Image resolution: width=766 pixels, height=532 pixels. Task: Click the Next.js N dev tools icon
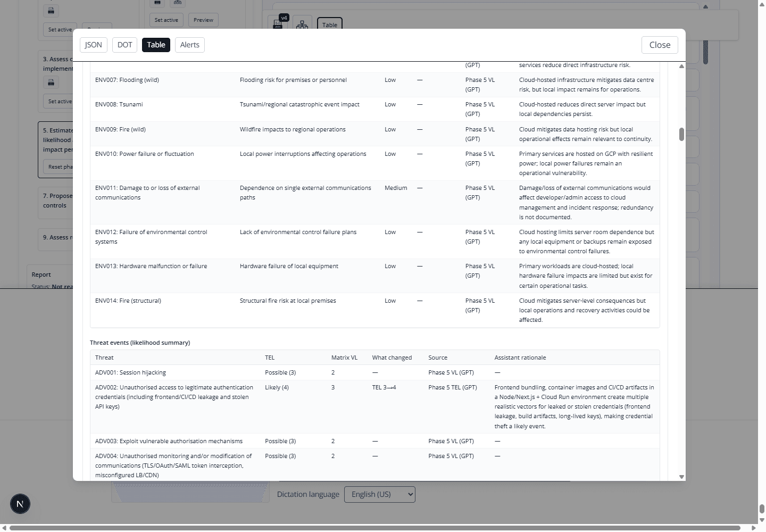20,504
